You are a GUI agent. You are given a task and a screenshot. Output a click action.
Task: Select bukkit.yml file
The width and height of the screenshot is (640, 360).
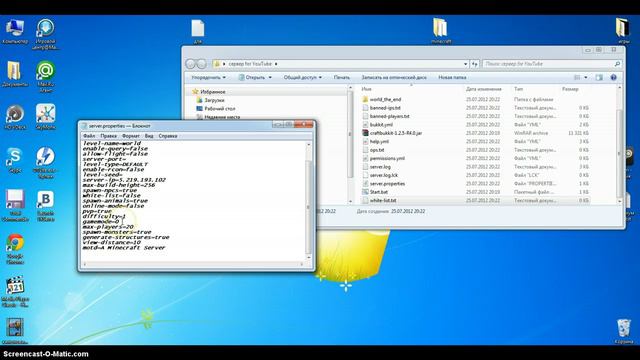pos(381,124)
